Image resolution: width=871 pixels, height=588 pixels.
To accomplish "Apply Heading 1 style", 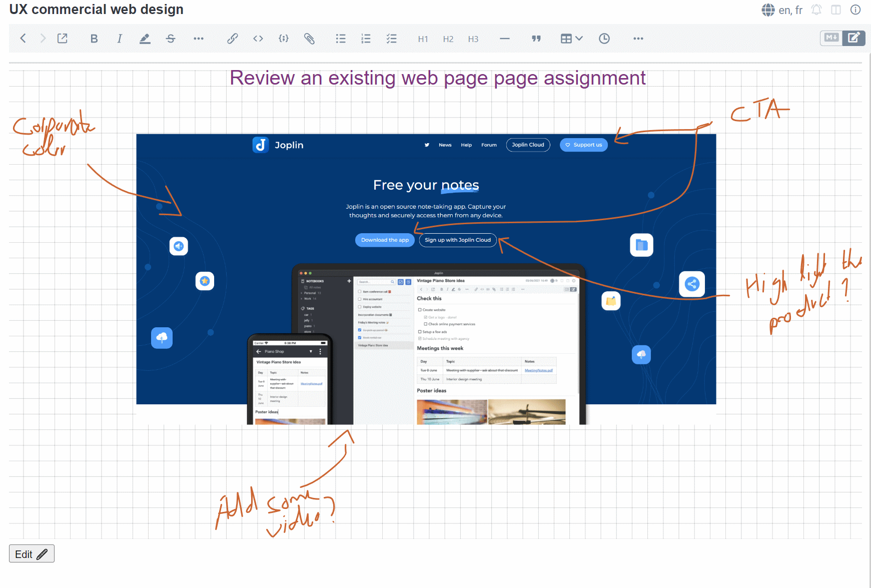I will click(x=423, y=39).
